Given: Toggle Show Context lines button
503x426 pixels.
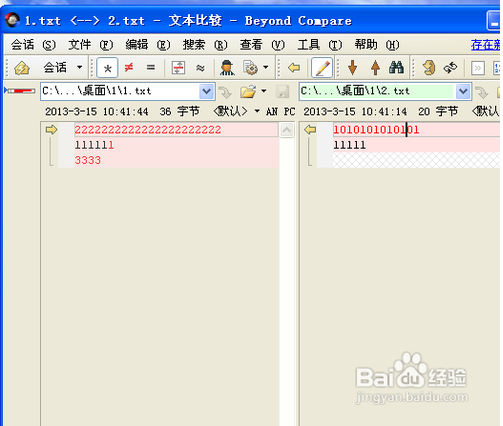Looking at the screenshot, I should click(178, 68).
